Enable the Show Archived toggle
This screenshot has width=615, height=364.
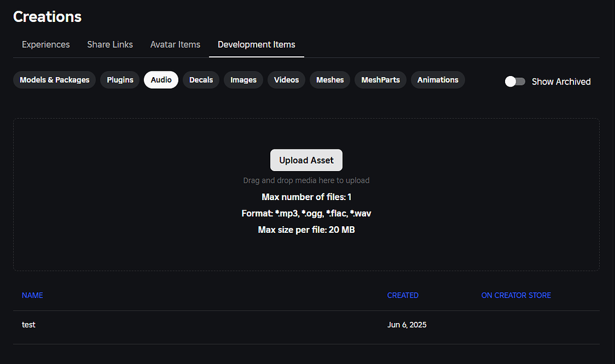[515, 81]
